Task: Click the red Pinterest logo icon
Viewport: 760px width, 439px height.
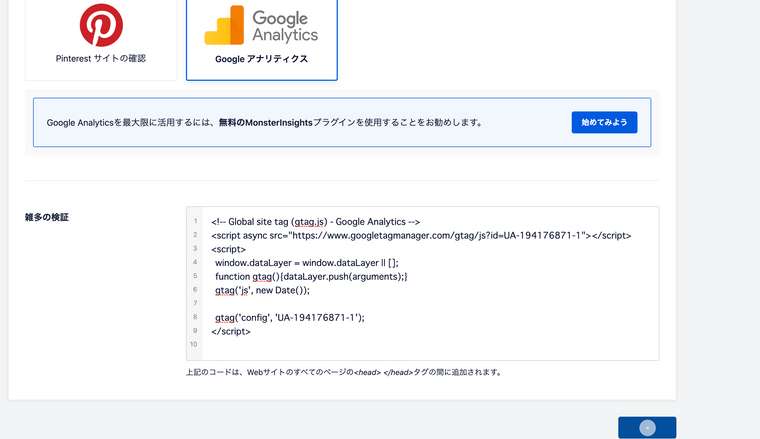Action: 101,25
